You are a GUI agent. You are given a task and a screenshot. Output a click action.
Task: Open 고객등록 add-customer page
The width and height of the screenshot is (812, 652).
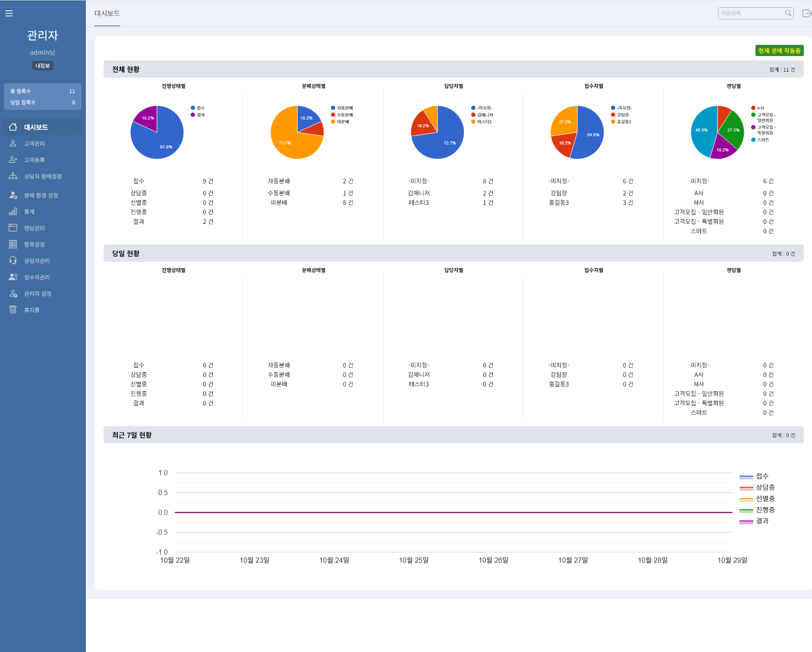coord(34,160)
